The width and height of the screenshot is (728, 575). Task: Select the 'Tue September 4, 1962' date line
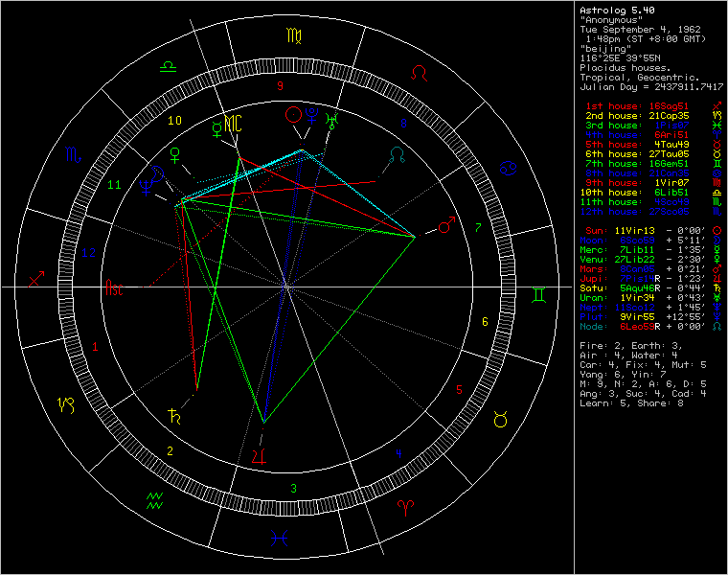tap(640, 30)
